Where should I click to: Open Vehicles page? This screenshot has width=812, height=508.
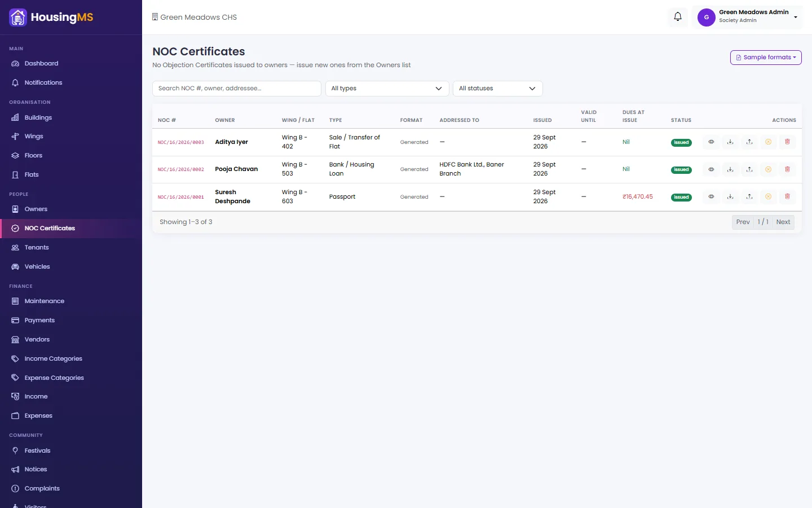click(x=71, y=266)
